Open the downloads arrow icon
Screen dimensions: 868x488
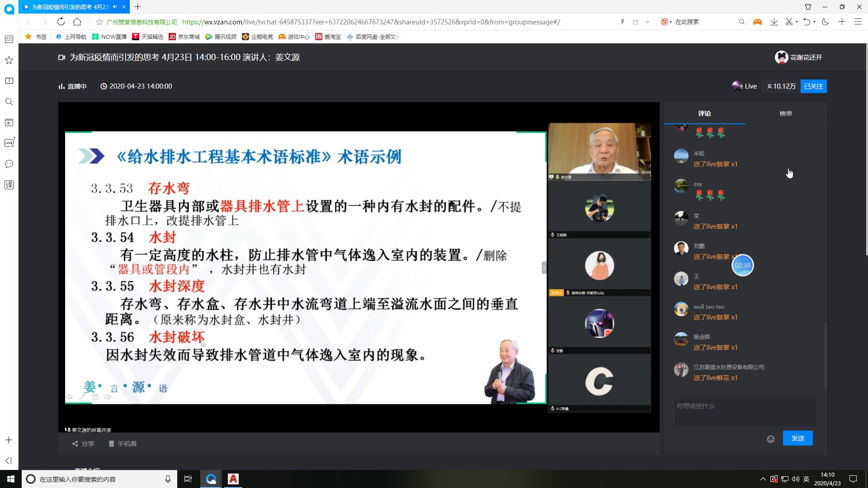774,22
